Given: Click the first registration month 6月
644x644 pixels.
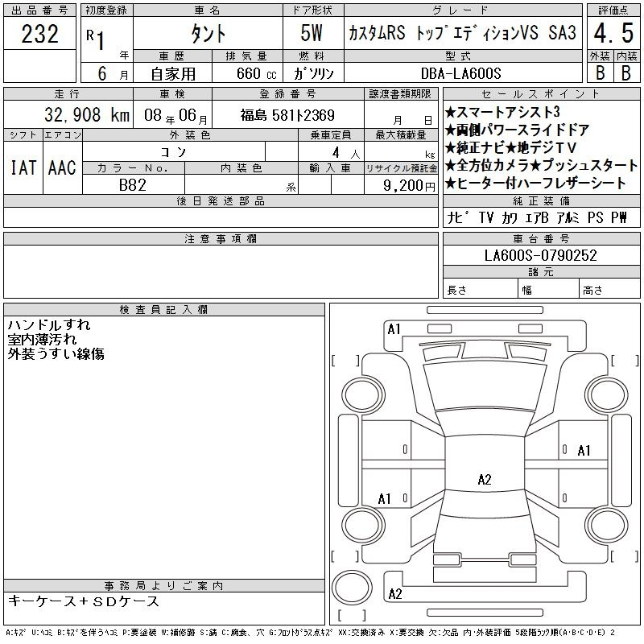Looking at the screenshot, I should click(112, 73).
